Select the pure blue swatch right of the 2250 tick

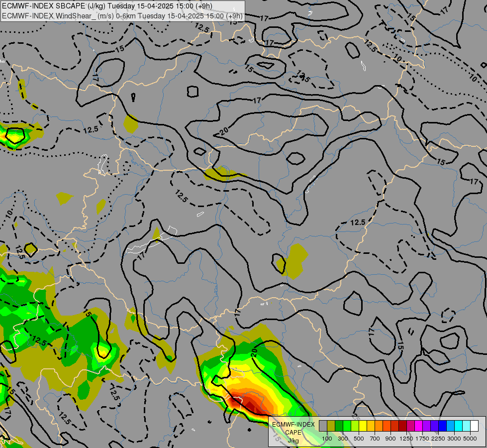(x=442, y=426)
